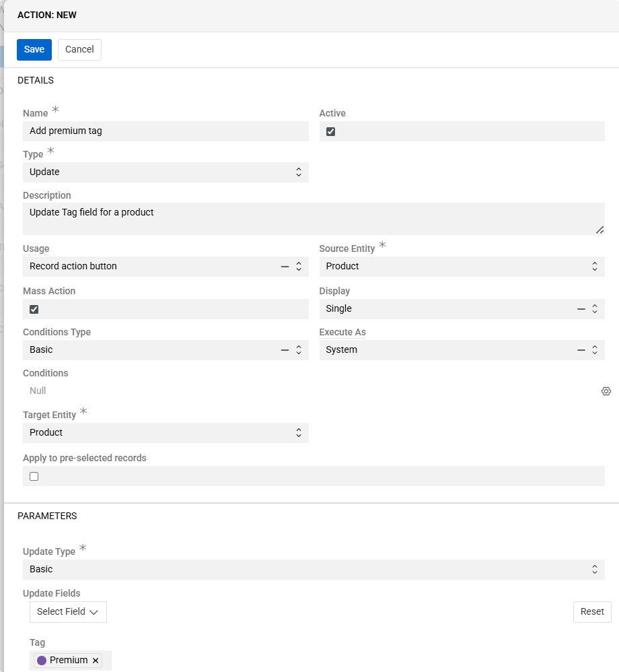Enable Apply to pre-selected records checkbox
Image resolution: width=619 pixels, height=672 pixels.
click(x=34, y=477)
